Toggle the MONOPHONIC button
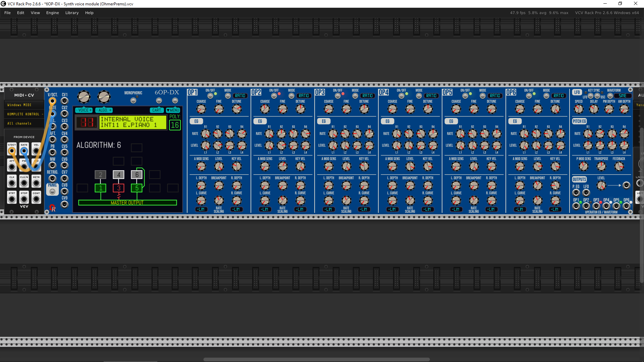This screenshot has height=362, width=644. 133,100
